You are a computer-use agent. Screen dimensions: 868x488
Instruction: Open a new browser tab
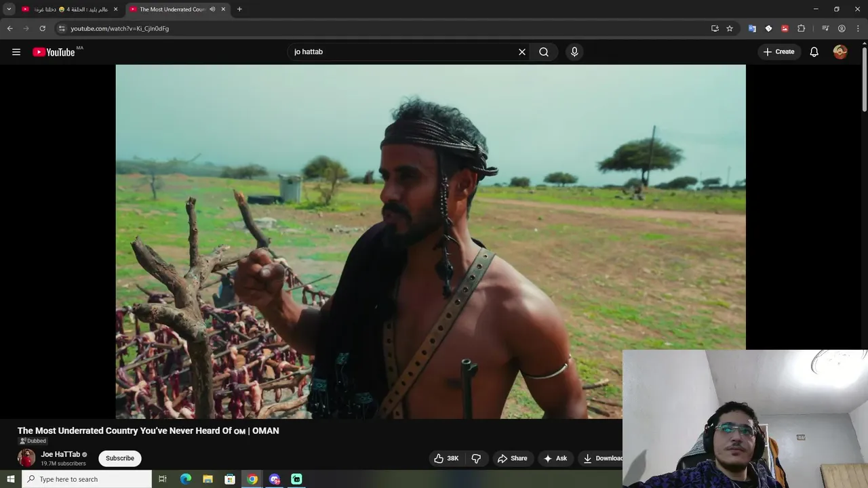[239, 9]
